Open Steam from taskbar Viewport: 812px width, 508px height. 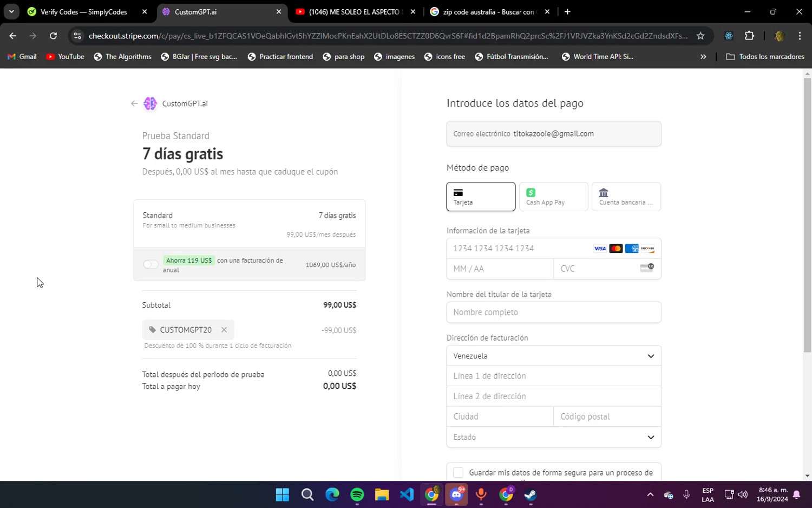click(x=531, y=494)
